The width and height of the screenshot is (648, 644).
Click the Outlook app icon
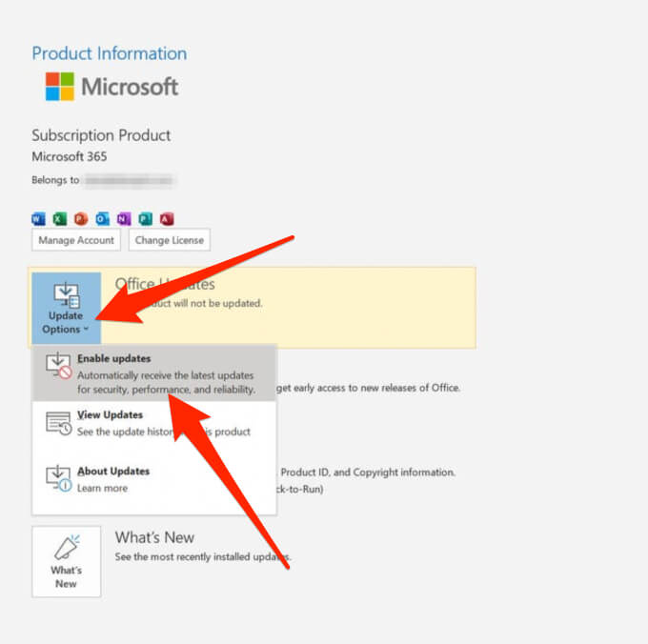(x=103, y=218)
